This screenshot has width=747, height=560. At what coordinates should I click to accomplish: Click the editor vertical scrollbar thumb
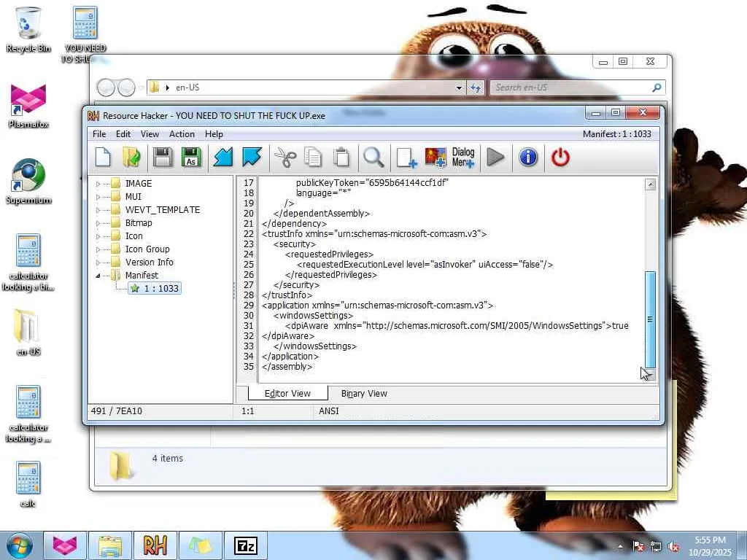click(650, 319)
